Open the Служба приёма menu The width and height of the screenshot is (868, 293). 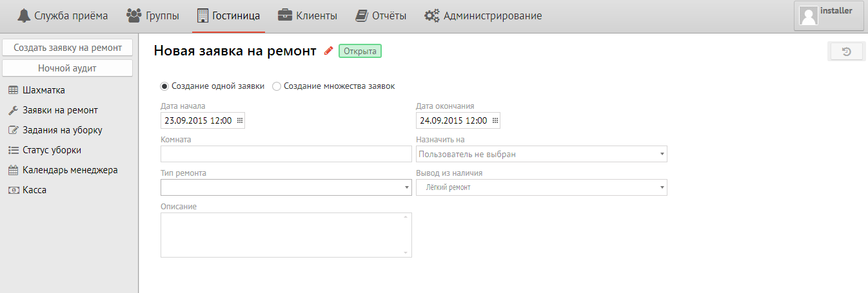point(63,16)
